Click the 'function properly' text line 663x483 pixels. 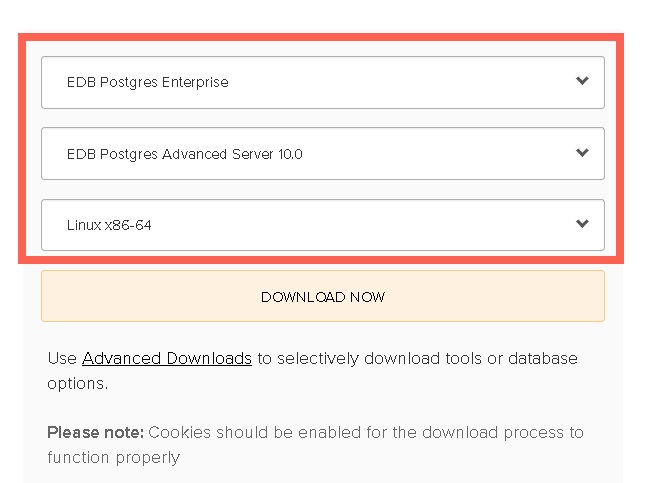114,458
